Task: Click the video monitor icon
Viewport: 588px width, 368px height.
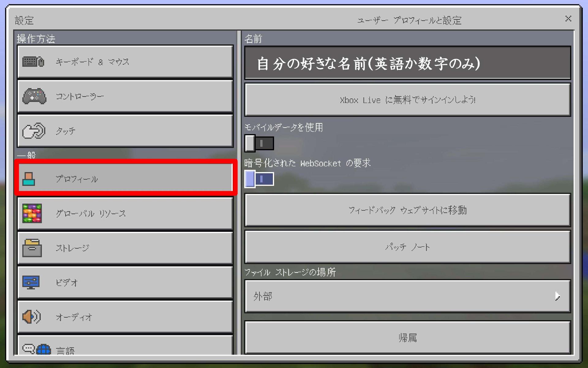Action: 31,282
